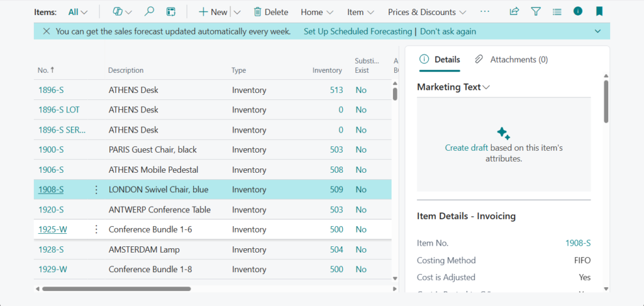Switch to the Attachments (0) tab
This screenshot has height=306, width=644.
[x=512, y=60]
